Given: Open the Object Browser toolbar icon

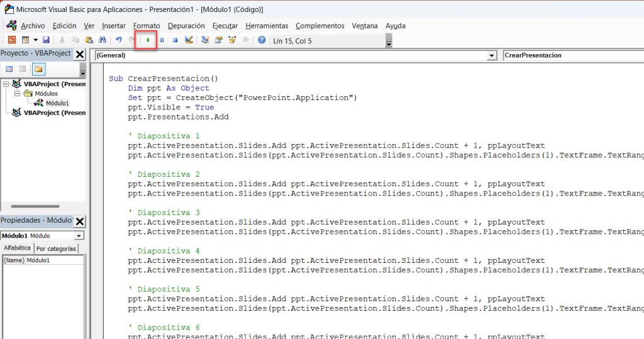Looking at the screenshot, I should point(232,40).
